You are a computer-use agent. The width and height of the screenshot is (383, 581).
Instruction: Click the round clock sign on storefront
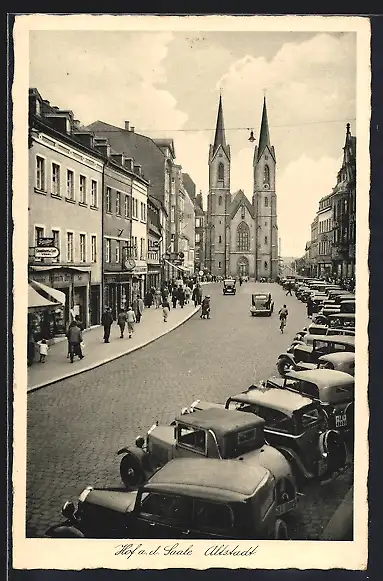(130, 263)
